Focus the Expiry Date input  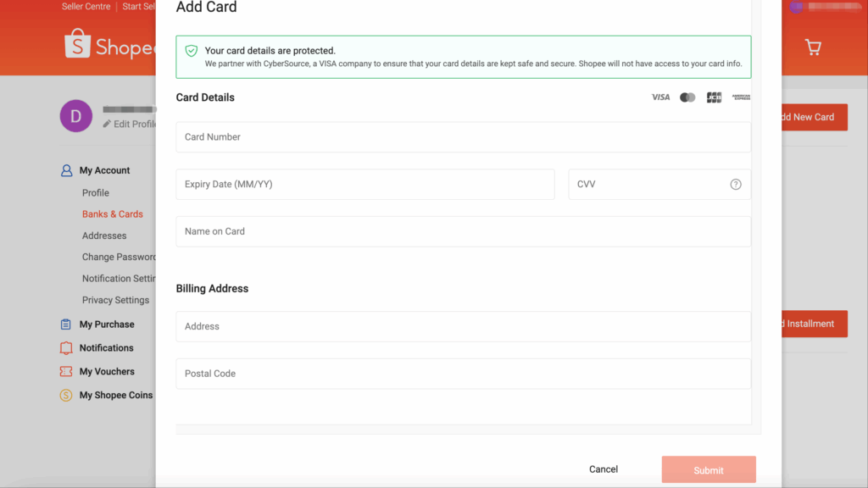[x=364, y=185]
